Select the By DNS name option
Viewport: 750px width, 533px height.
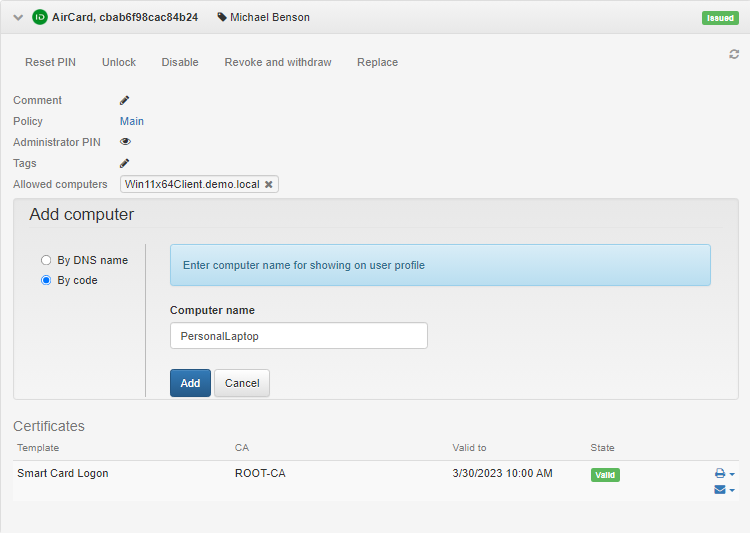click(x=46, y=260)
